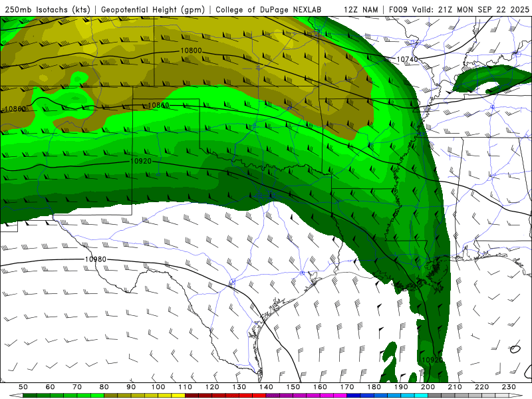Screen dimensions: 532x399
Task: Click the "Geopotential Height (gpm)" title text
Action: pos(153,9)
